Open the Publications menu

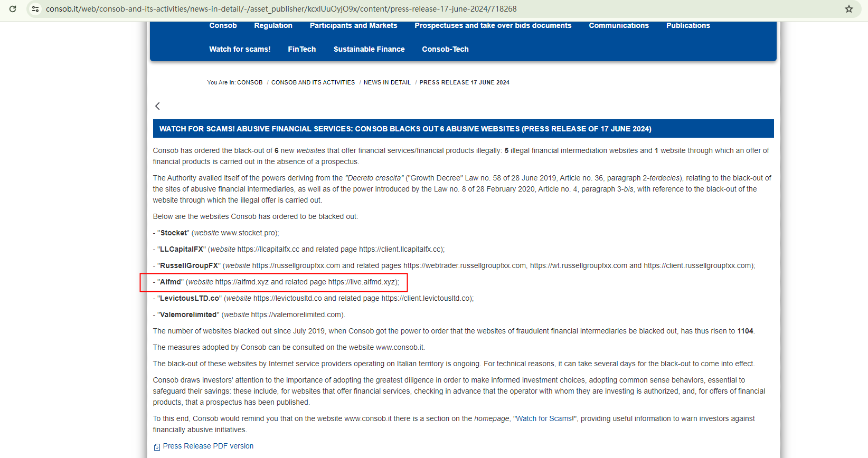[x=688, y=25]
